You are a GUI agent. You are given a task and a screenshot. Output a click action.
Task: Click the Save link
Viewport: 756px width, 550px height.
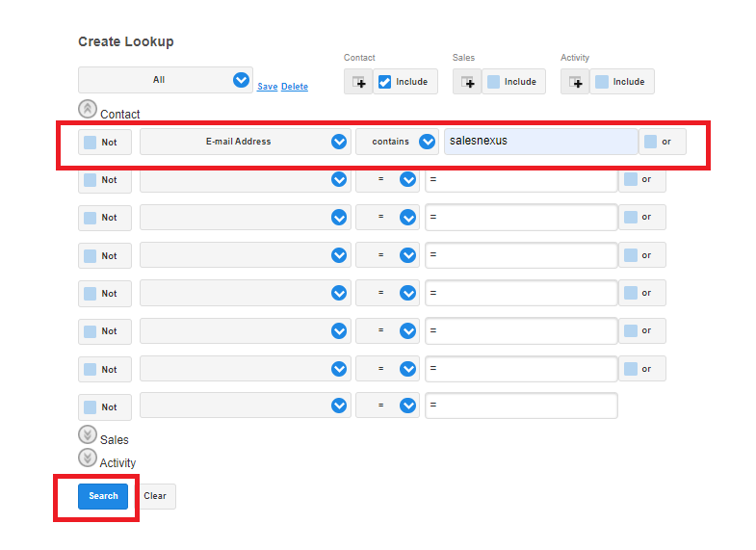point(267,87)
